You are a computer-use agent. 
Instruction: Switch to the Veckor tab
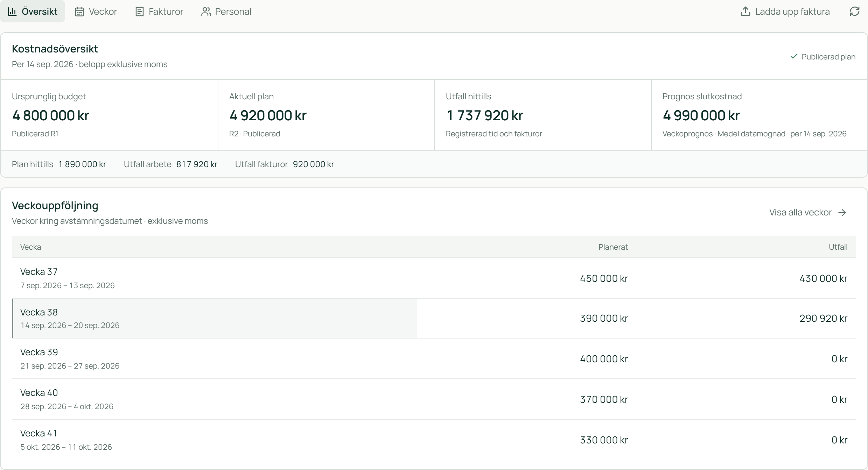point(96,11)
